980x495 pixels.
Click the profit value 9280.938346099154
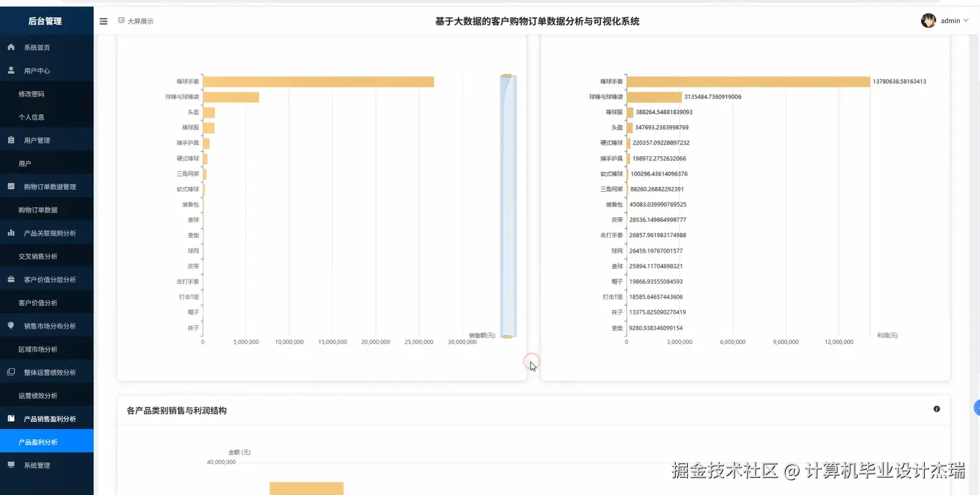point(656,328)
